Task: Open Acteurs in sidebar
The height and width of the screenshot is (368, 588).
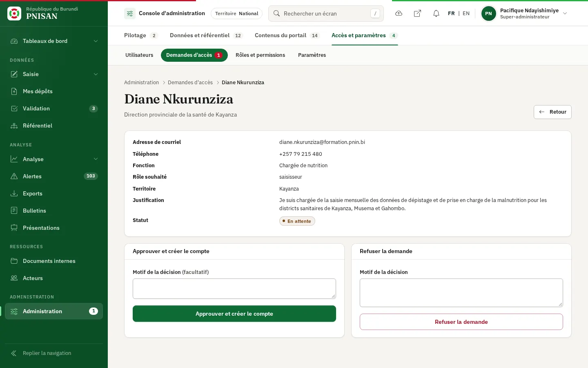Action: tap(54, 278)
